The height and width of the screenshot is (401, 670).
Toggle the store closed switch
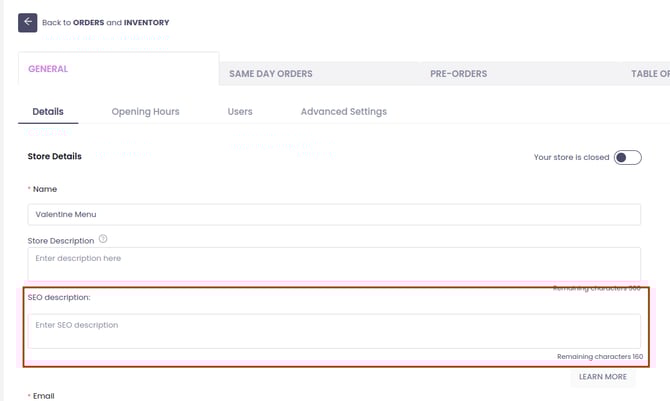(627, 157)
